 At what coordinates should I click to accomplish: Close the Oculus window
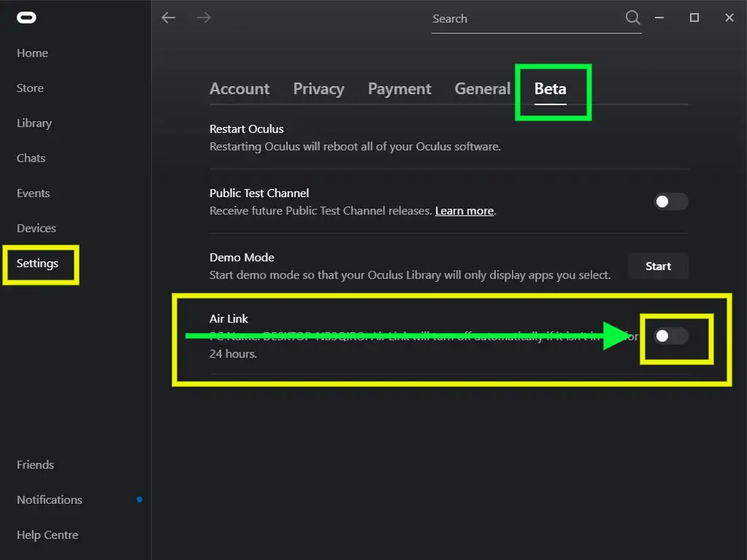click(x=729, y=18)
